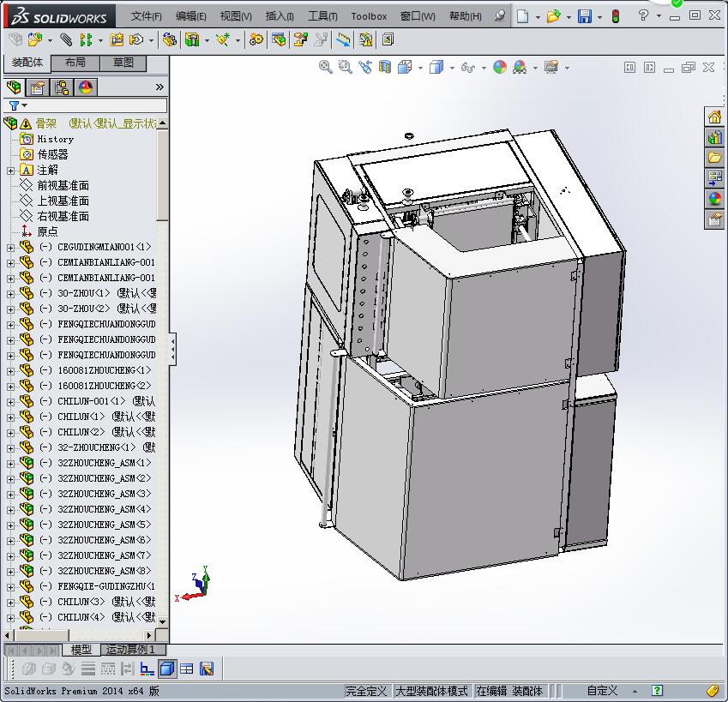Viewport: 728px width, 702px height.
Task: Click the tree filter funnel icon
Action: coord(15,105)
